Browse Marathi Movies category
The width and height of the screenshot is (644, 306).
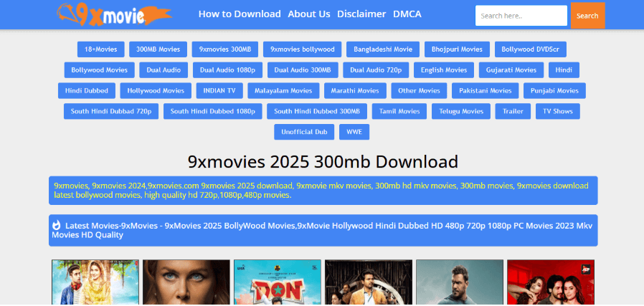[x=355, y=90]
